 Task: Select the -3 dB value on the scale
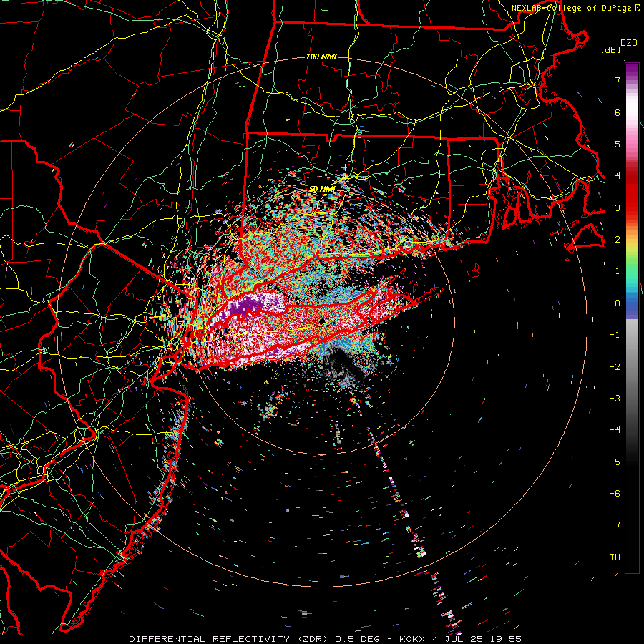point(615,399)
